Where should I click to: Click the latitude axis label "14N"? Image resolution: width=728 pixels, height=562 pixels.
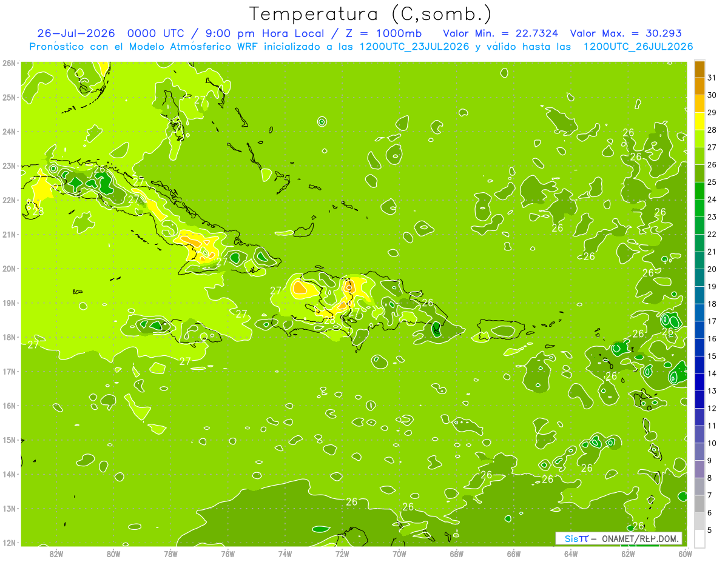9,474
